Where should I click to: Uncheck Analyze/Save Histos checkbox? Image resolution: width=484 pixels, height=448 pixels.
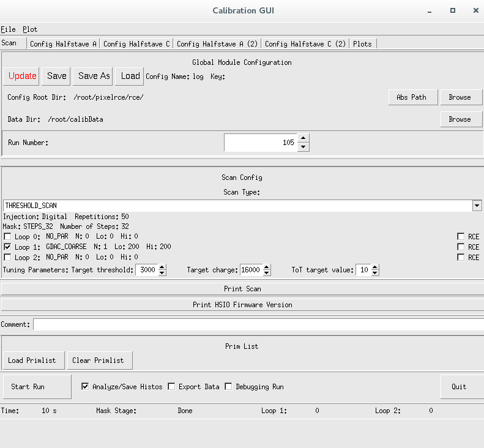pos(85,387)
